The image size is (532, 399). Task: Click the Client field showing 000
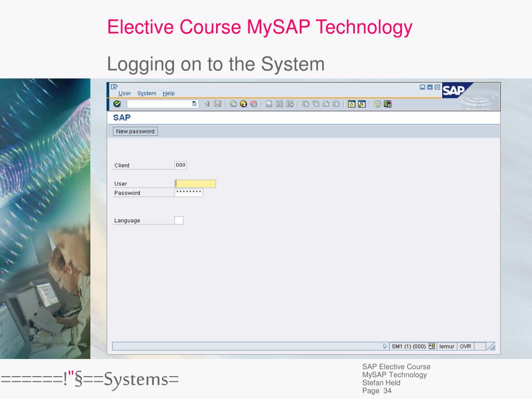point(180,165)
